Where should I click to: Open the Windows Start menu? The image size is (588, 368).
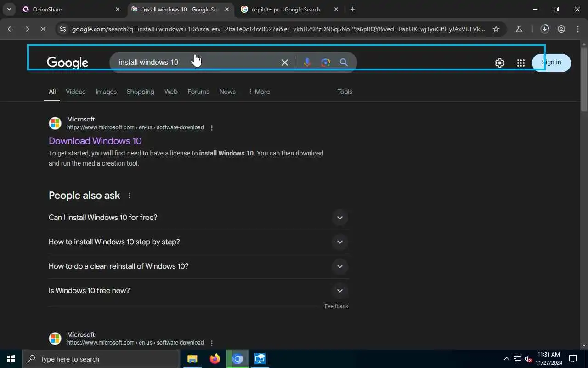point(11,359)
